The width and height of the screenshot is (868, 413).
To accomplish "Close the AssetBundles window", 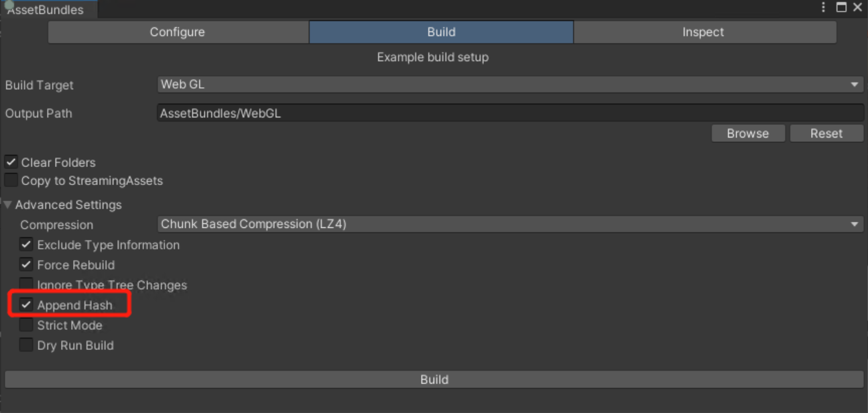I will pyautogui.click(x=857, y=7).
